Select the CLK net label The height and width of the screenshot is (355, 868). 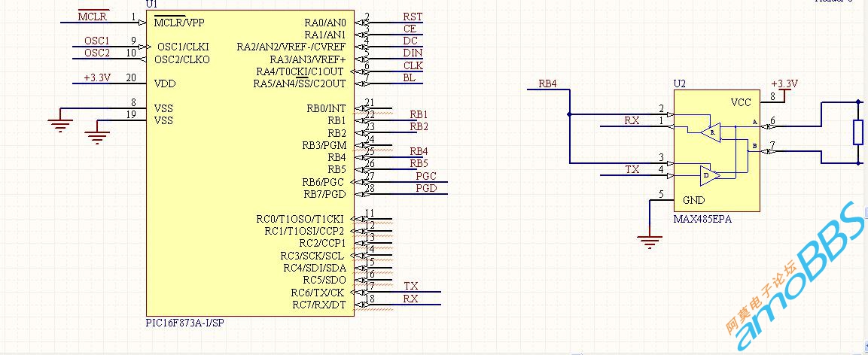point(413,65)
